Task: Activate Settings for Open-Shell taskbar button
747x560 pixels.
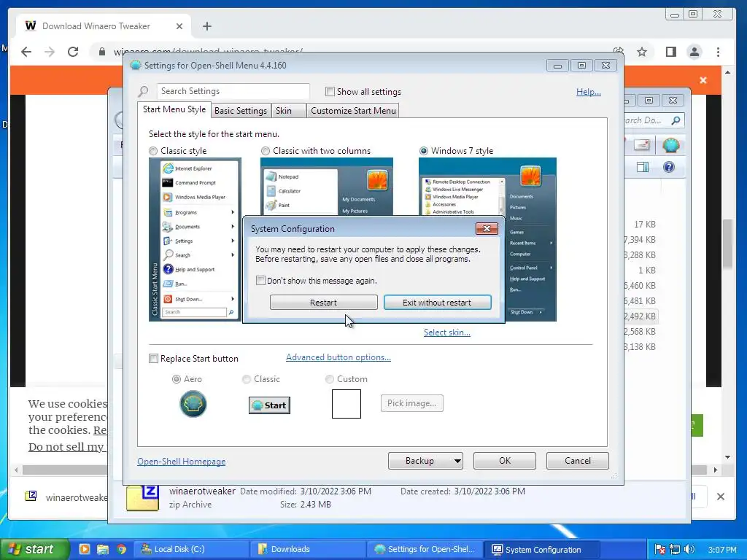Action: tap(425, 549)
